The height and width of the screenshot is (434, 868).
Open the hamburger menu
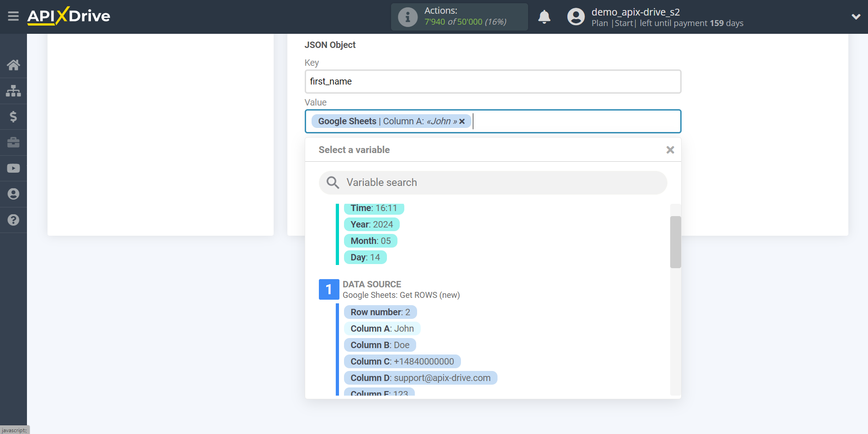[x=13, y=16]
